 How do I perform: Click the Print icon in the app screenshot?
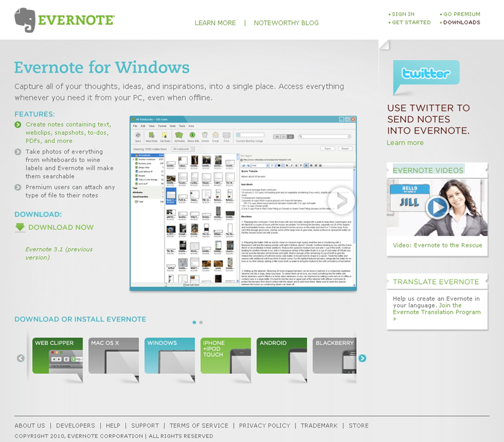click(227, 135)
